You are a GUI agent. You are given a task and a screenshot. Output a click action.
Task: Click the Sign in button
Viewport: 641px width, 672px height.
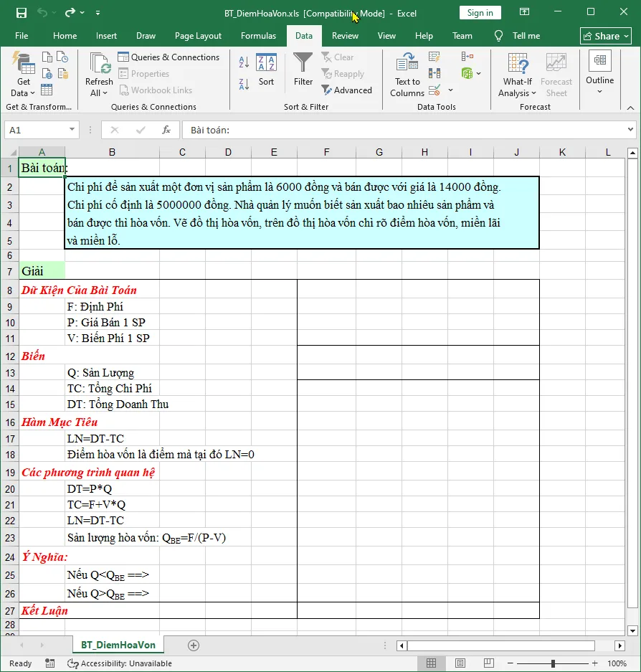480,12
